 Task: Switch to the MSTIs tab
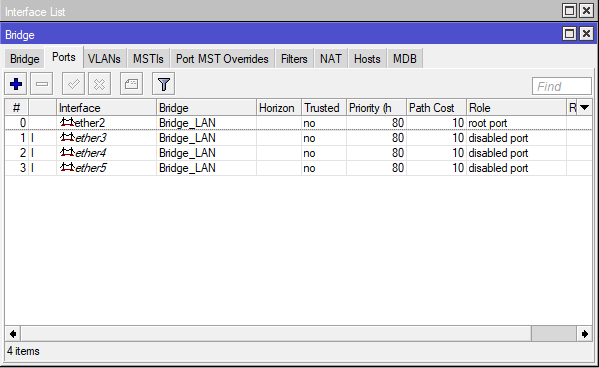[x=148, y=59]
